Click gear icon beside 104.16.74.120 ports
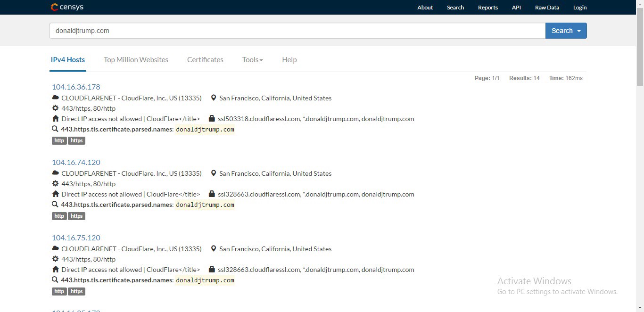Image resolution: width=644 pixels, height=312 pixels. coord(56,184)
